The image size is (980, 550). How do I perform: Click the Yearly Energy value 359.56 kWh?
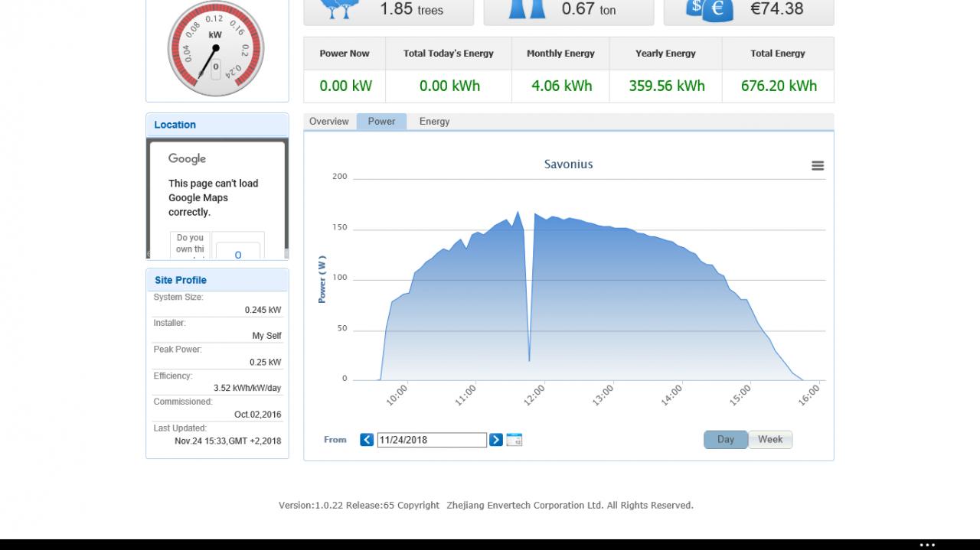[x=666, y=86]
